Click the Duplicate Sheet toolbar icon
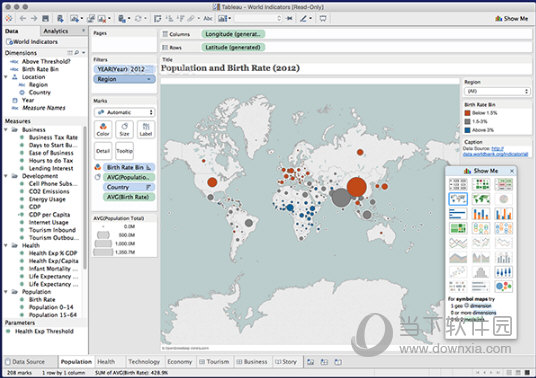This screenshot has width=536, height=378. [91, 18]
